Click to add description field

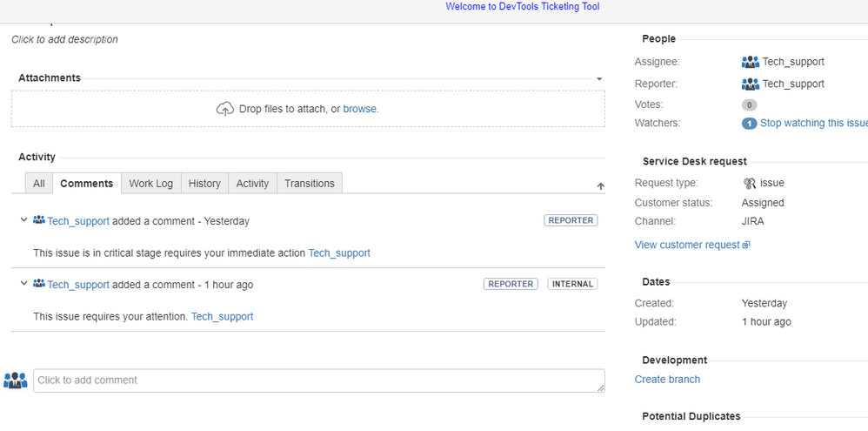point(64,39)
